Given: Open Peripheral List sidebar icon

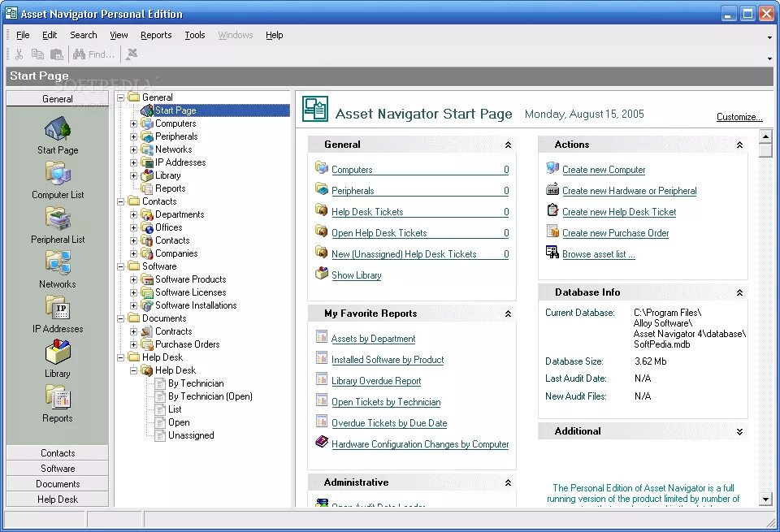Looking at the screenshot, I should 57,218.
